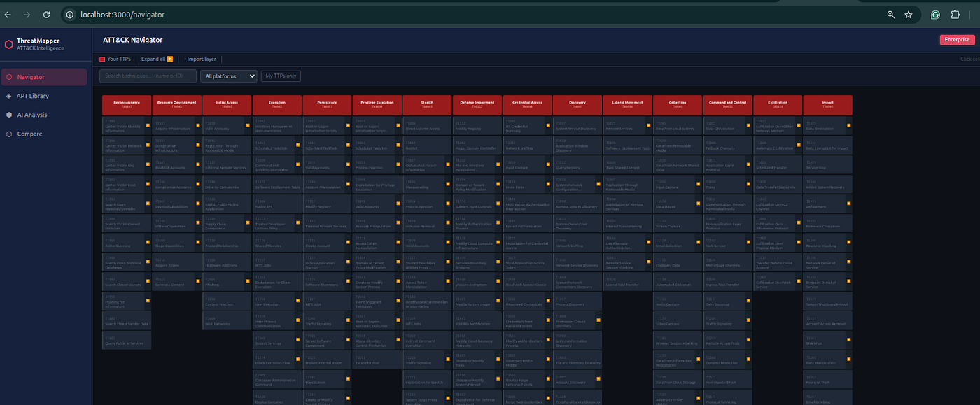
Task: Click the Enterprise button
Action: 956,40
